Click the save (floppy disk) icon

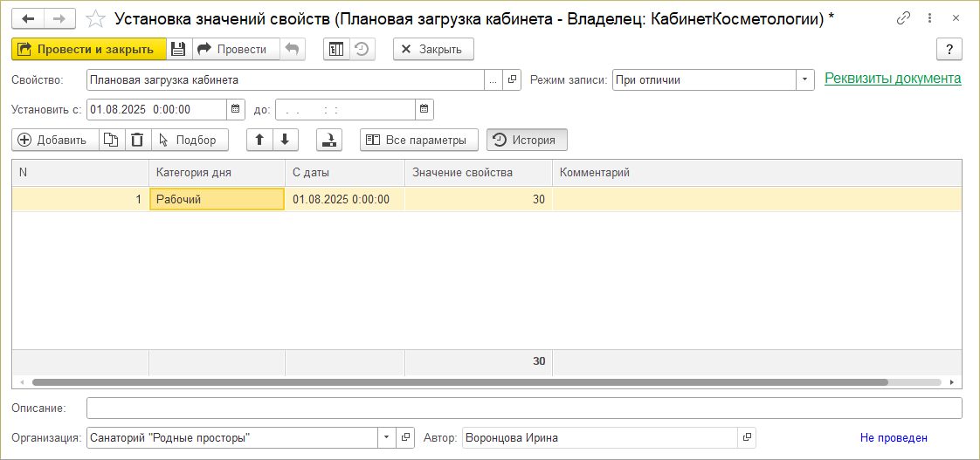coord(178,50)
